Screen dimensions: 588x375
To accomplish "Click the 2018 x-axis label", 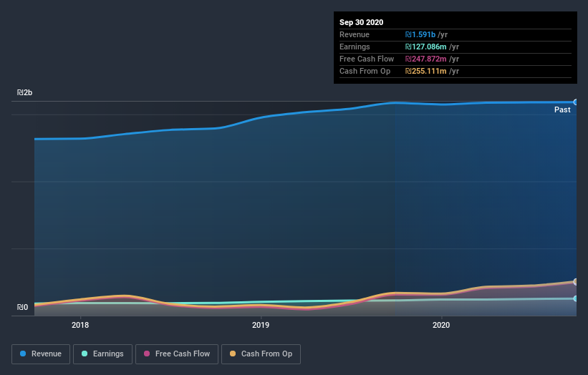I will [x=80, y=325].
